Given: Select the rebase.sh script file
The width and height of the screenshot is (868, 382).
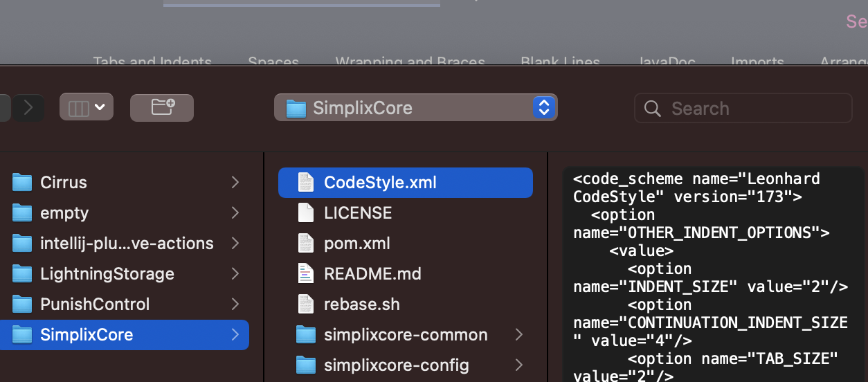Looking at the screenshot, I should [x=361, y=304].
